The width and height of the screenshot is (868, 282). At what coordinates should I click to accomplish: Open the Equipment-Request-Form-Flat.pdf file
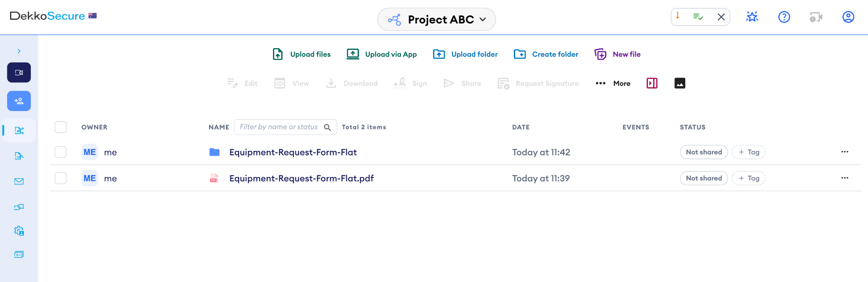[302, 178]
